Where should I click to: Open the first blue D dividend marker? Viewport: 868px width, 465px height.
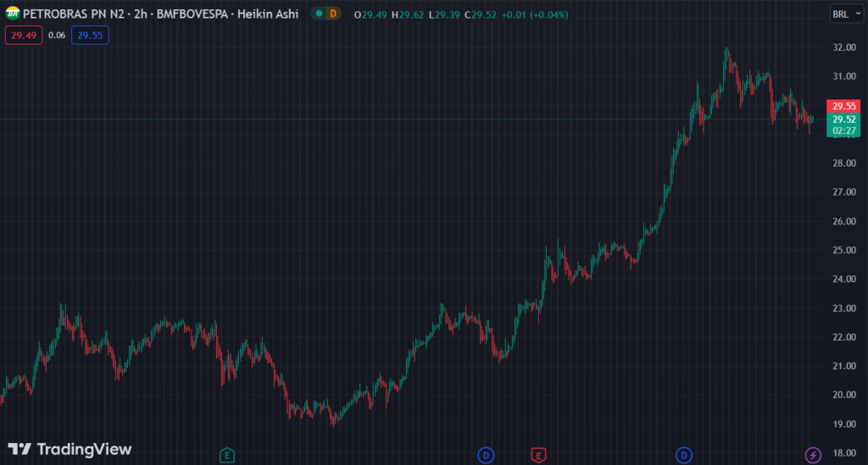coord(486,455)
